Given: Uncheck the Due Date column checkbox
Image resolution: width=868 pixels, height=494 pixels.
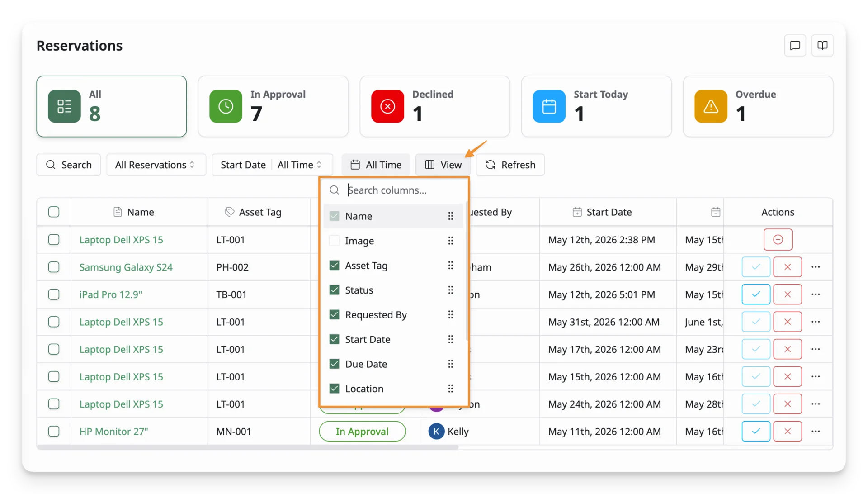Looking at the screenshot, I should point(334,364).
